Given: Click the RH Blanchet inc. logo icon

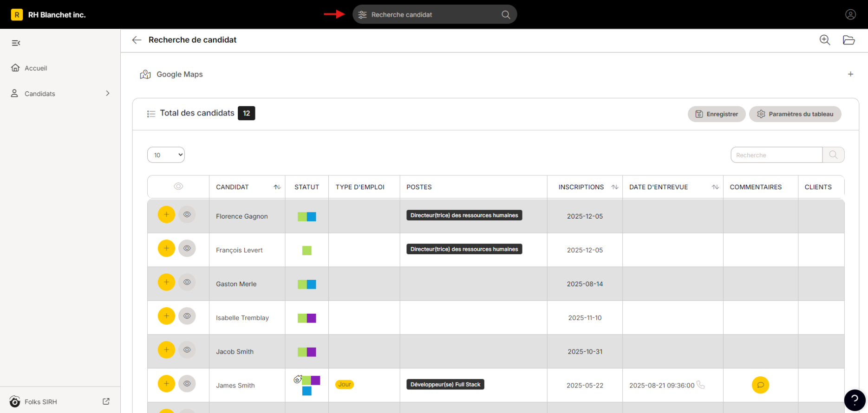Looking at the screenshot, I should [x=17, y=15].
